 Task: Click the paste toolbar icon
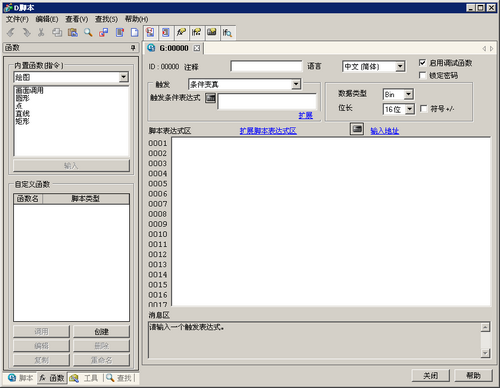click(73, 32)
